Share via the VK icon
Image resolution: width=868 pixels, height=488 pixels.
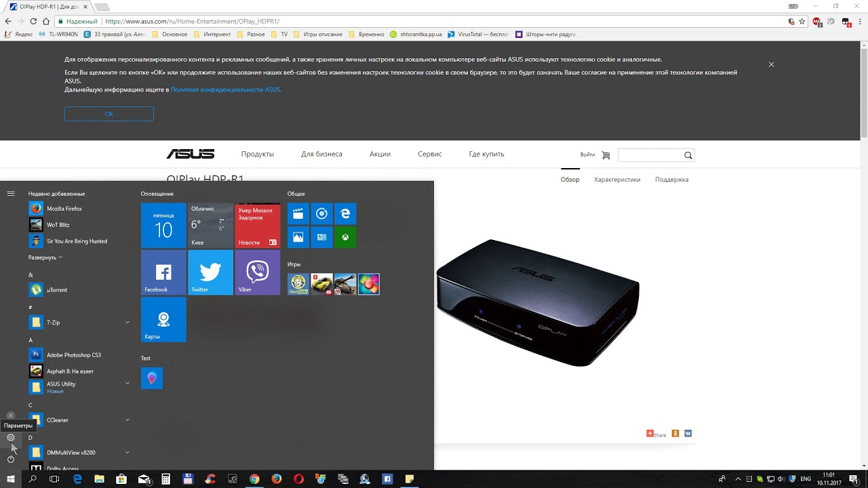(688, 433)
